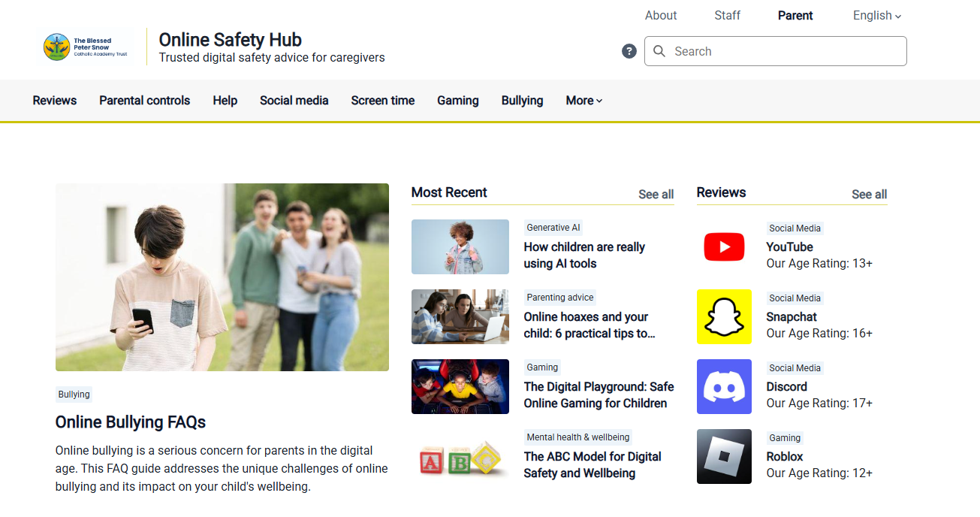Open the ABC blocks article thumbnail
The width and height of the screenshot is (980, 517).
[460, 457]
